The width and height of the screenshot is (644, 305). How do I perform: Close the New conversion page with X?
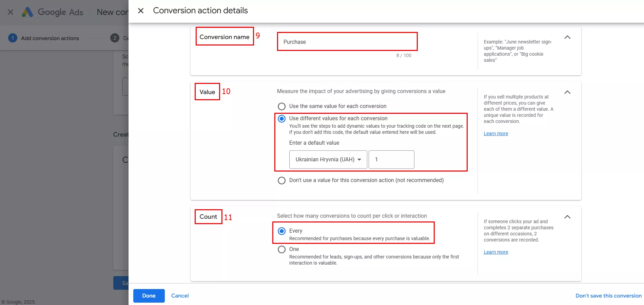pyautogui.click(x=11, y=12)
